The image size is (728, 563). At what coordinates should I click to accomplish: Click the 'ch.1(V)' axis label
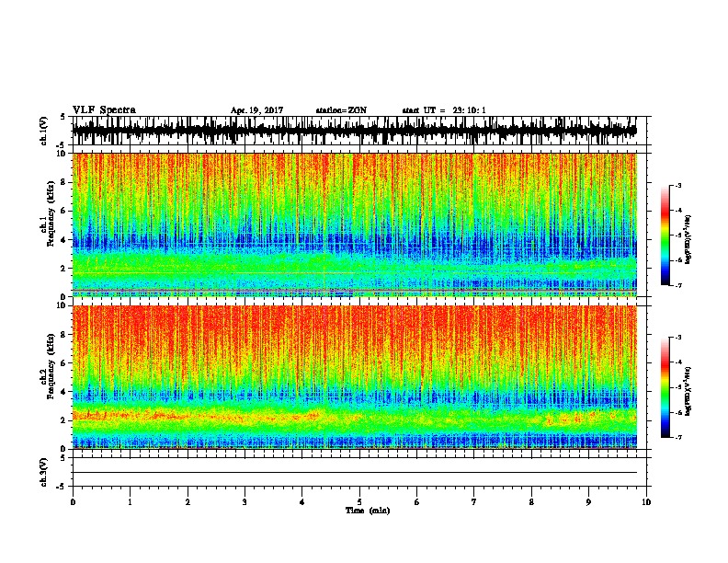click(44, 131)
